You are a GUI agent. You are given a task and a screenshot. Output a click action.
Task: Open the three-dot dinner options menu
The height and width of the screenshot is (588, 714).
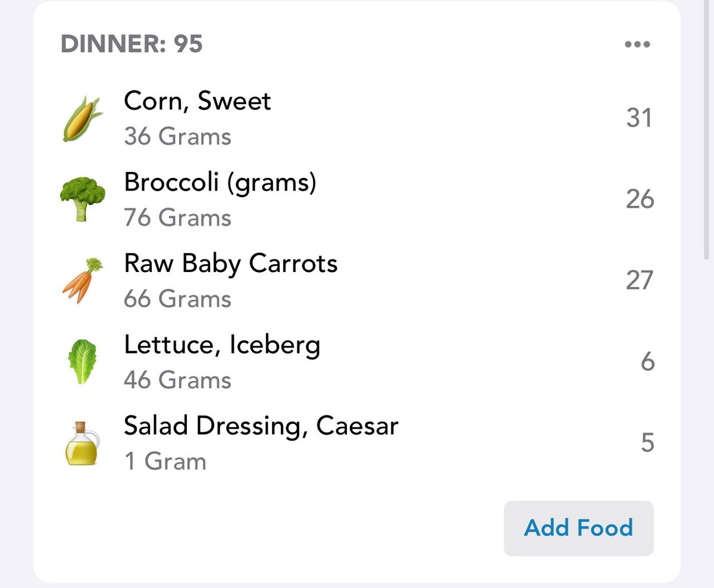click(x=637, y=45)
